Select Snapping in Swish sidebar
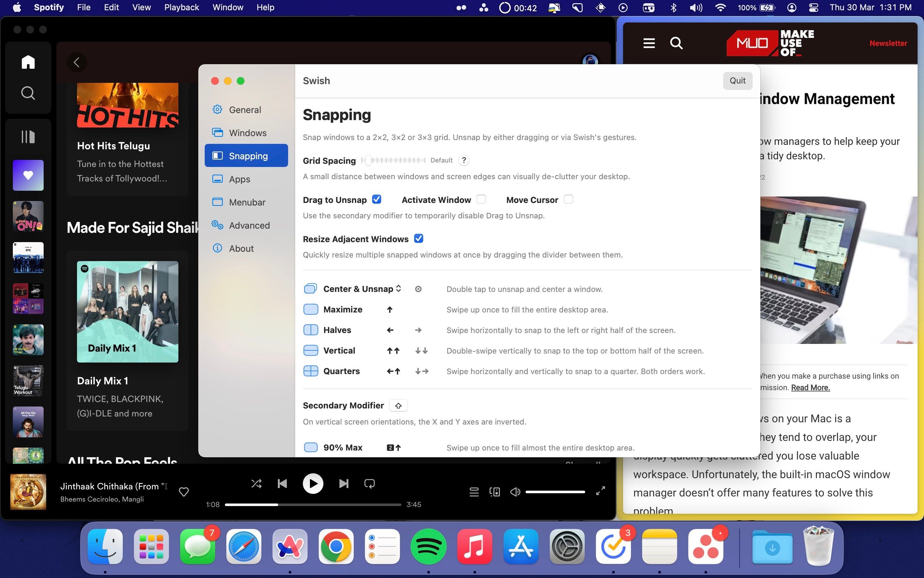This screenshot has width=924, height=578. (x=246, y=156)
